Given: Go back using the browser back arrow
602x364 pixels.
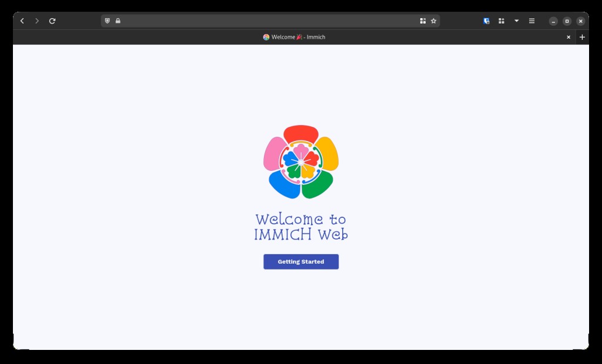Looking at the screenshot, I should tap(22, 21).
